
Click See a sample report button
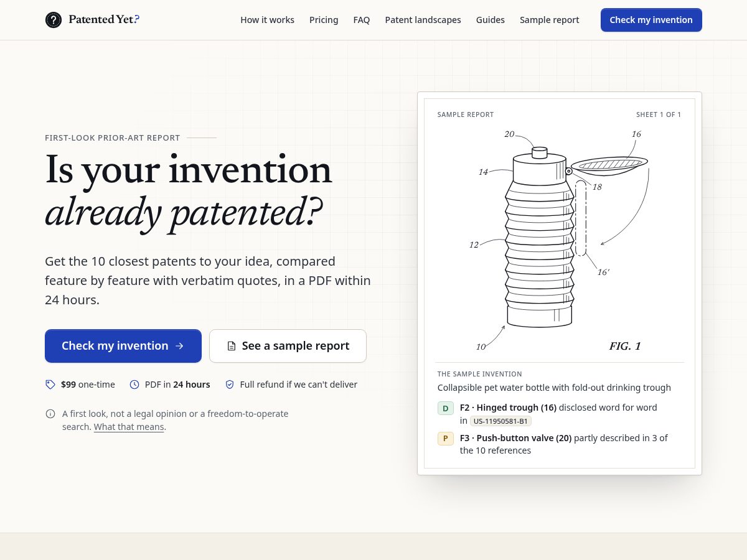click(288, 346)
